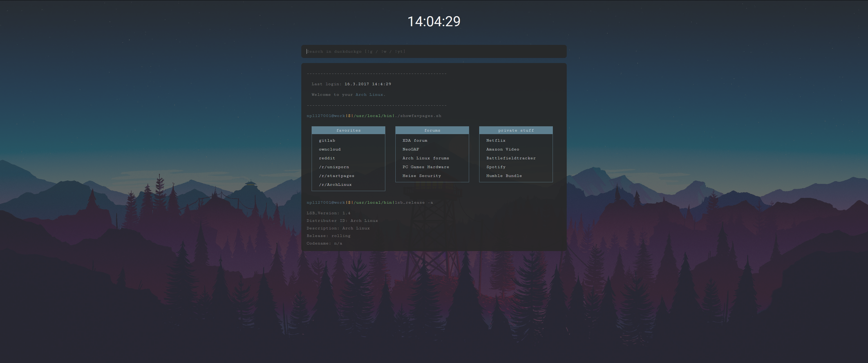This screenshot has width=868, height=363.
Task: Open Spotify link
Action: pos(496,167)
